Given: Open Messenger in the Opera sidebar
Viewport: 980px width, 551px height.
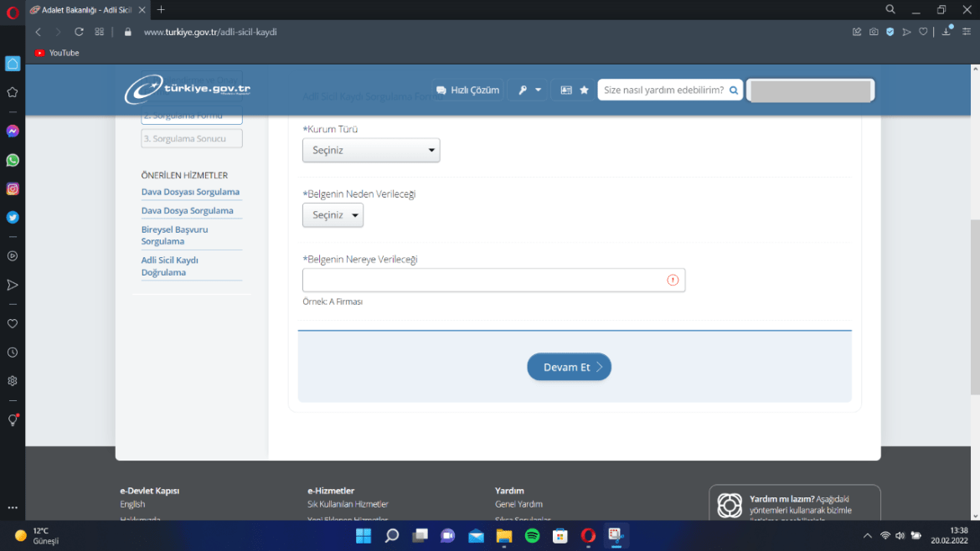Looking at the screenshot, I should click(13, 131).
